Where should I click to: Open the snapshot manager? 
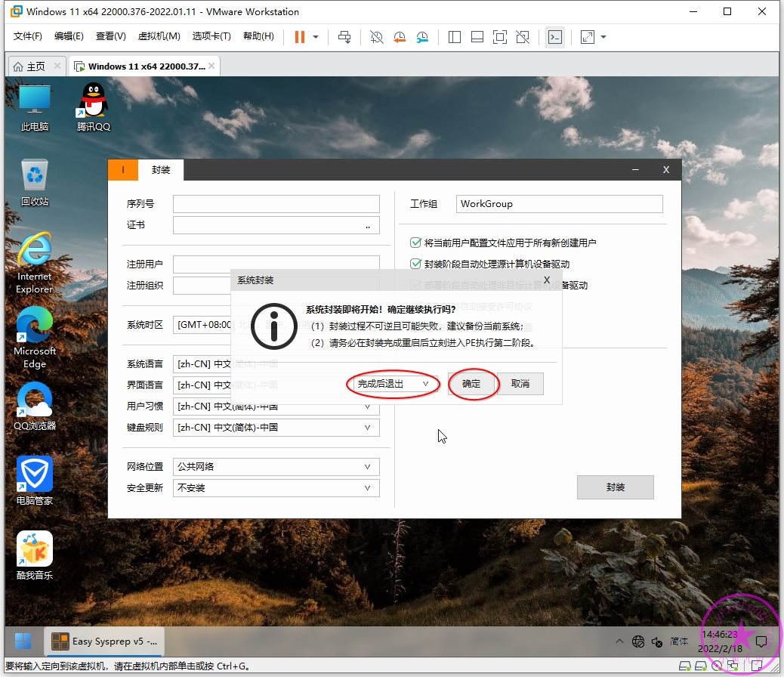pos(422,37)
